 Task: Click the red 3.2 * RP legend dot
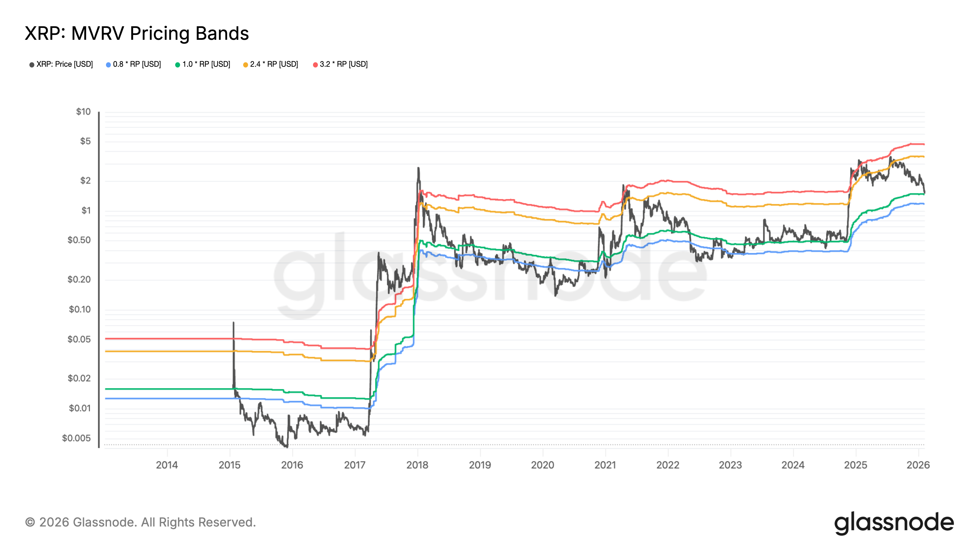[x=315, y=65]
